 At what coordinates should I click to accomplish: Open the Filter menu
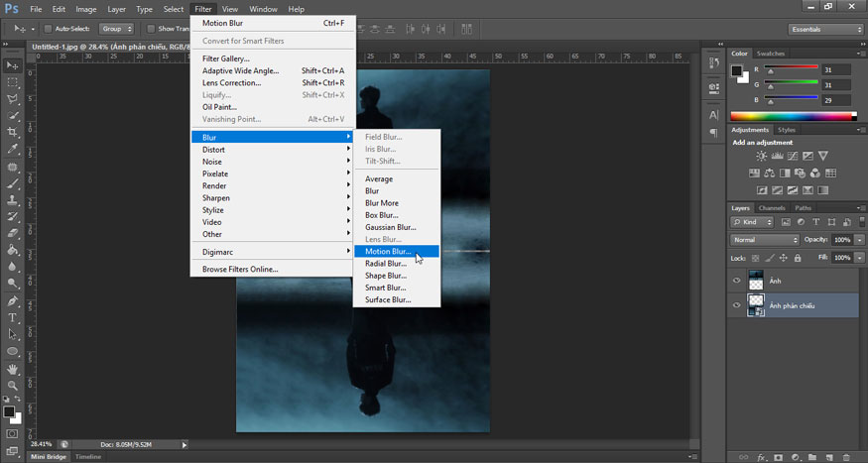tap(203, 9)
